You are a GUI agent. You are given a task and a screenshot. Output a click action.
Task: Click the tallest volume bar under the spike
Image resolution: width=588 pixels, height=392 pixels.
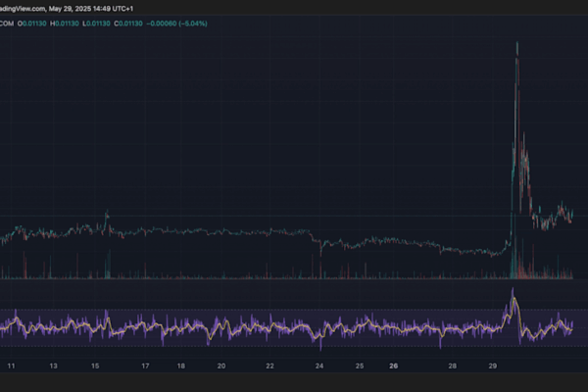tap(514, 246)
